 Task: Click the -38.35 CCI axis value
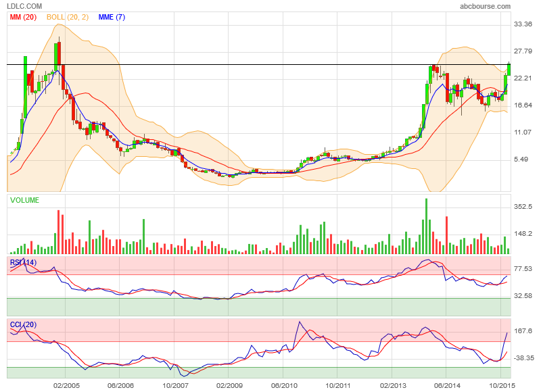click(523, 358)
